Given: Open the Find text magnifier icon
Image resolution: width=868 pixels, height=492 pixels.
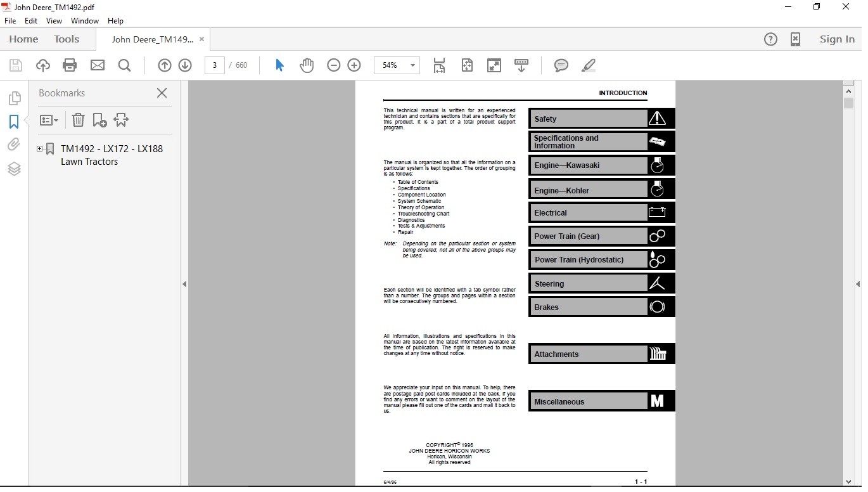Looking at the screenshot, I should (x=125, y=65).
